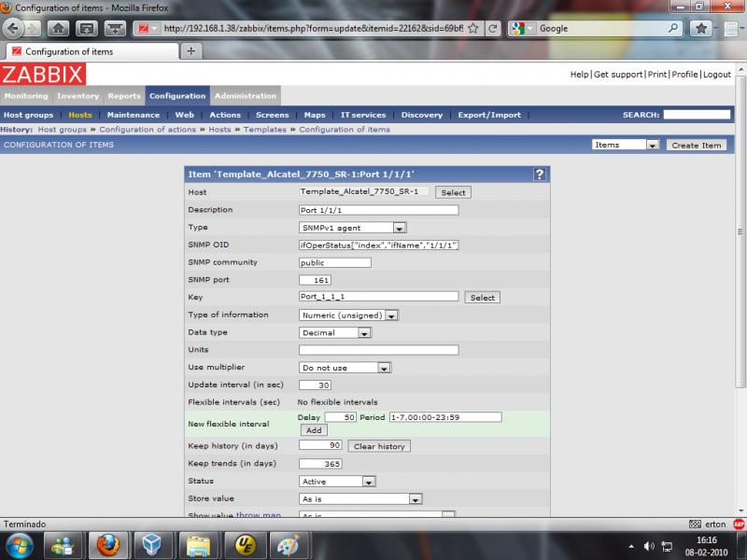Click the SNMP community input field
The width and height of the screenshot is (747, 560).
coord(334,262)
